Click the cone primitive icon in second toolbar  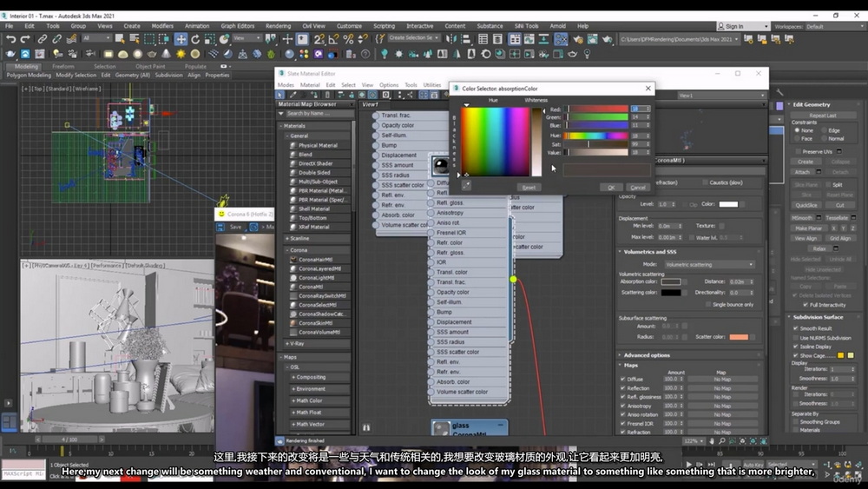tap(166, 54)
